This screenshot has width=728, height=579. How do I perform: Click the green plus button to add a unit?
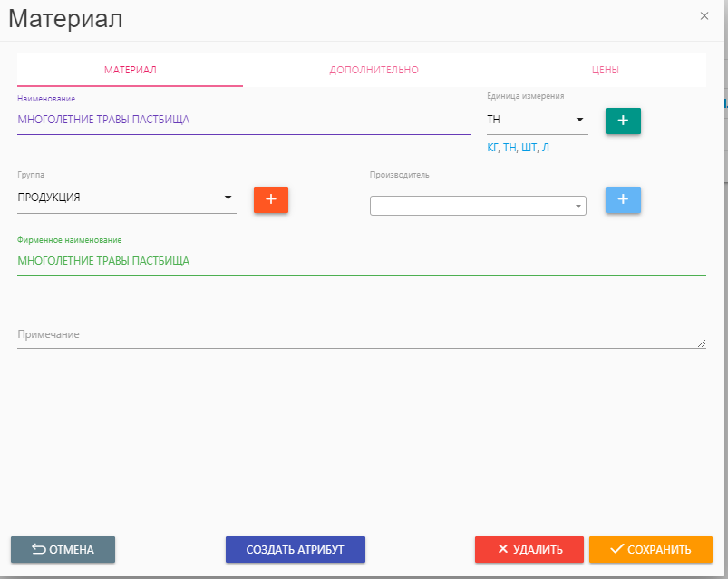[x=623, y=121]
